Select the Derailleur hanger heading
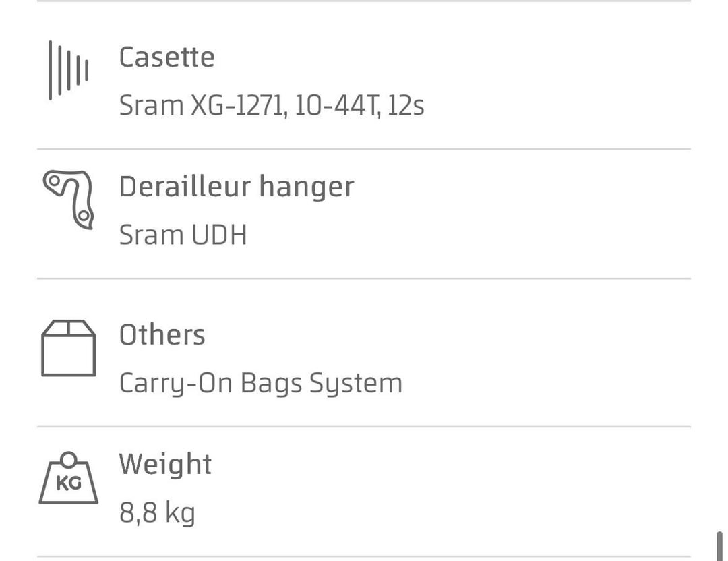 [237, 187]
